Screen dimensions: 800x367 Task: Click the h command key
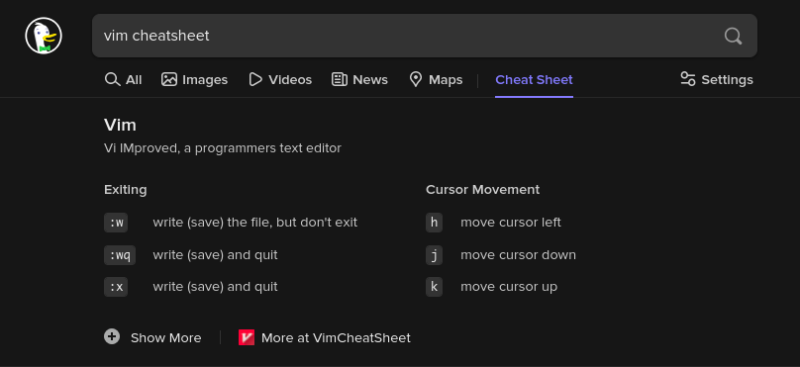click(x=434, y=223)
